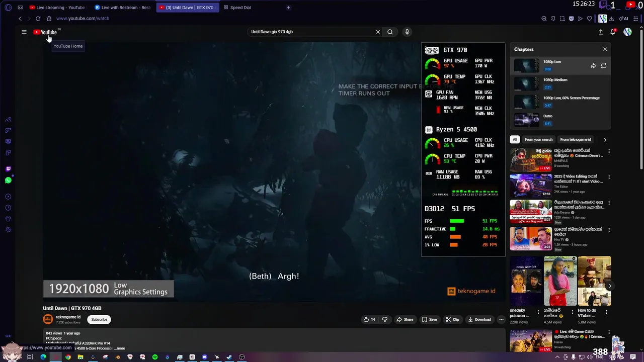The height and width of the screenshot is (362, 644).
Task: Open the WhatsApp sidebar icon
Action: [x=8, y=180]
